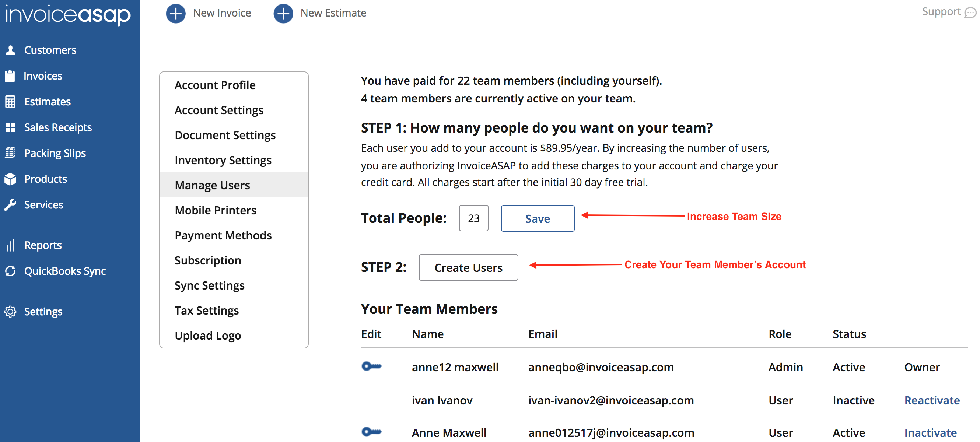Click the New Invoice plus icon
The width and height of the screenshot is (980, 442).
(175, 13)
